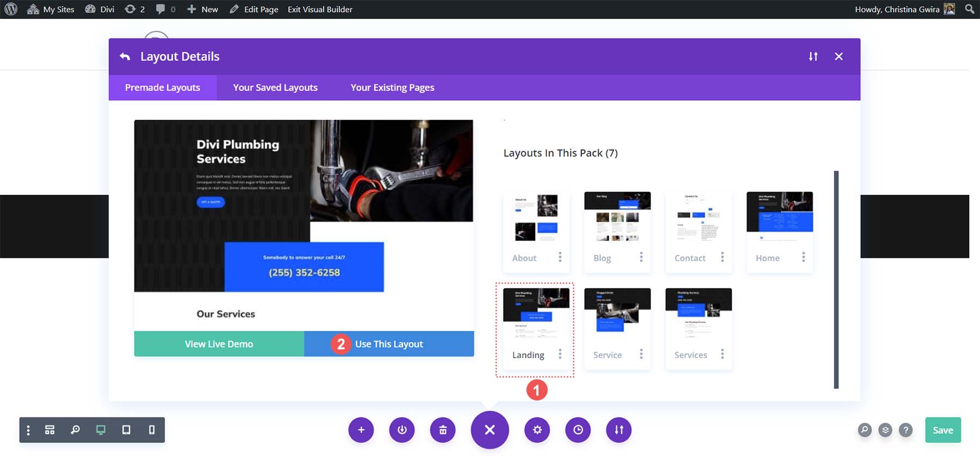Click the layouts list vertical scrollbar
The height and width of the screenshot is (456, 980).
point(836,280)
